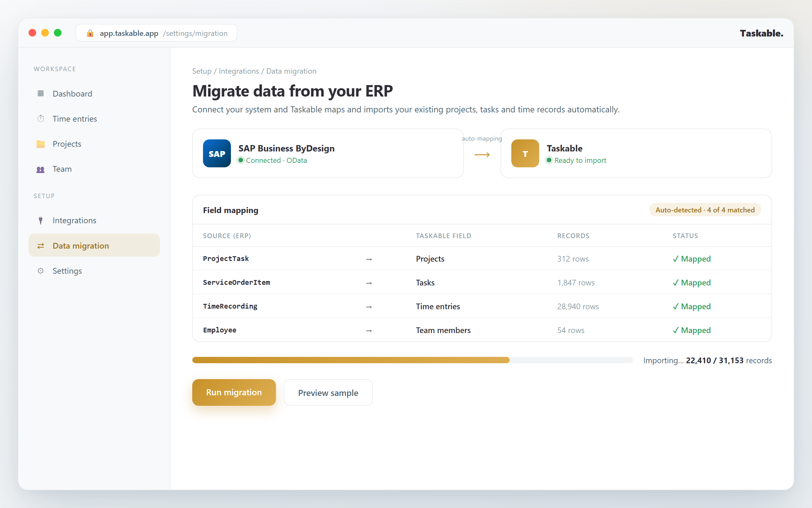Click the Projects folder icon
This screenshot has width=812, height=508.
41,144
